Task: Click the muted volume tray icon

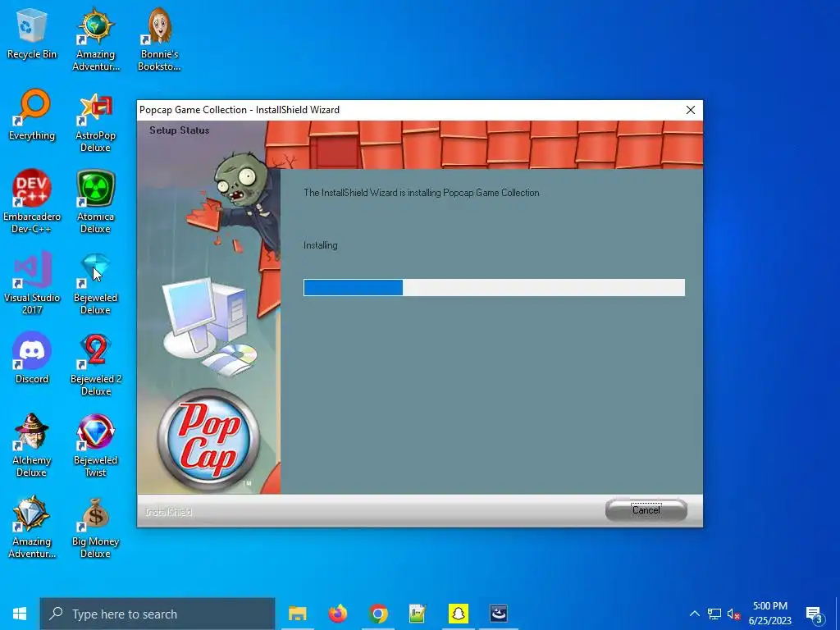Action: 733,614
